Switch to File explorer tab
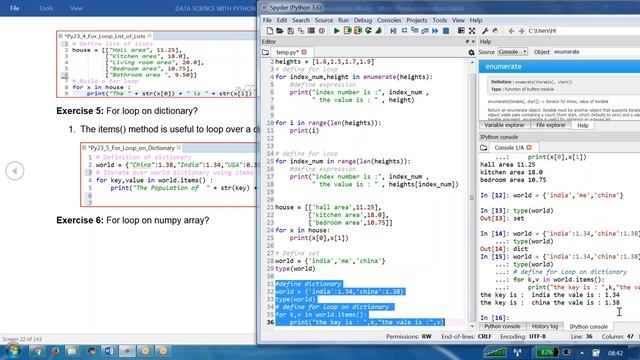The height and width of the screenshot is (360, 640). pos(551,125)
